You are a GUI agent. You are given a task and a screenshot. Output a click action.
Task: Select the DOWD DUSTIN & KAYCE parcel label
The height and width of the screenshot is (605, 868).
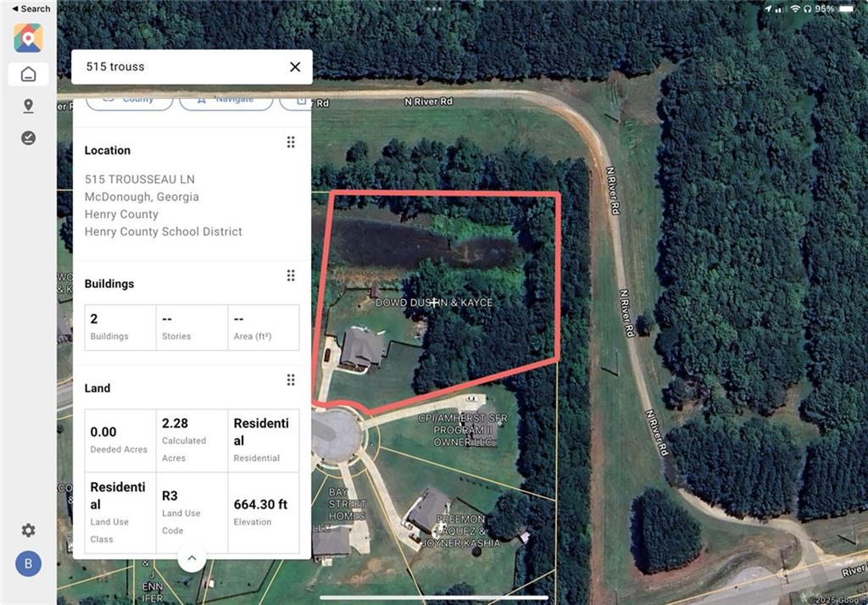click(x=433, y=302)
